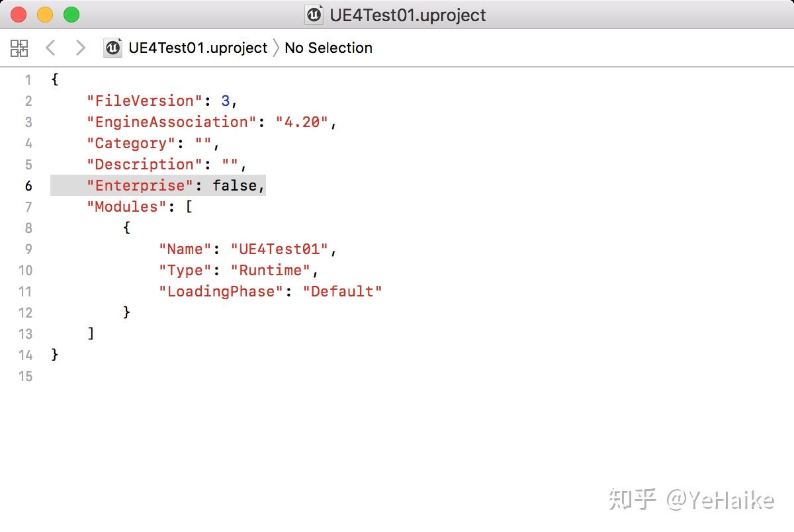Viewport: 794px width, 532px height.
Task: Place cursor on the "FileVersion" key
Action: pos(144,101)
